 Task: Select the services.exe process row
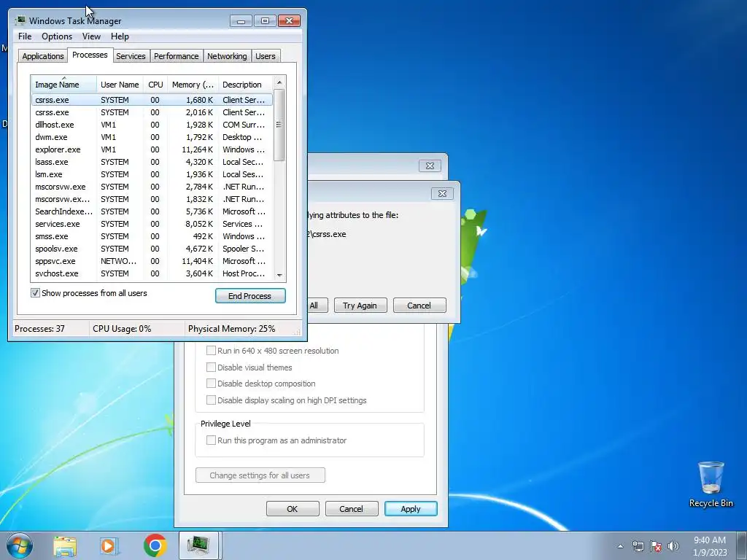[152, 224]
